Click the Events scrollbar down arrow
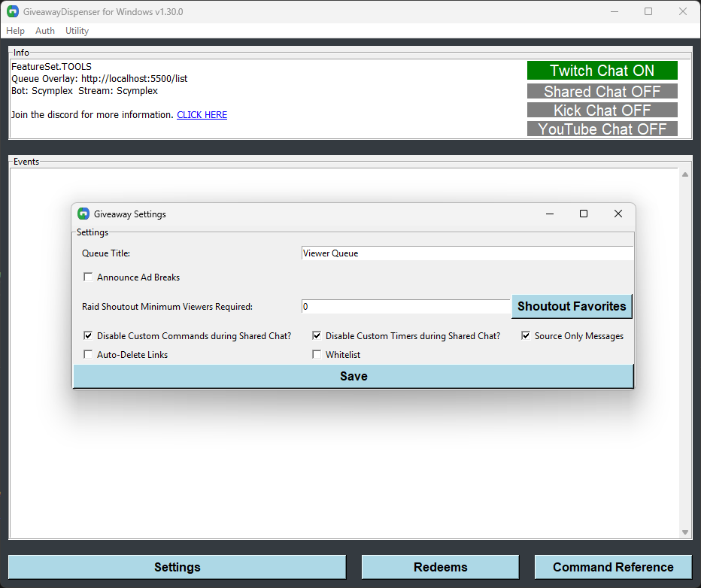 click(x=685, y=532)
